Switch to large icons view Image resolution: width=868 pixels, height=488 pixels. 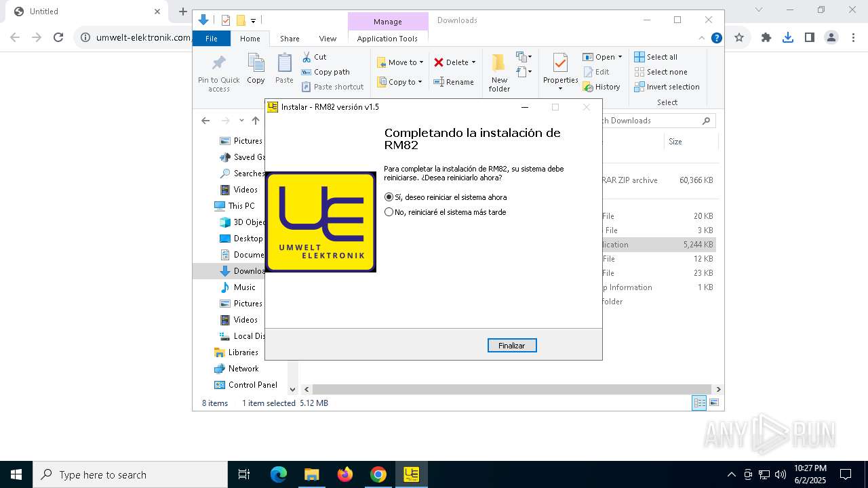pyautogui.click(x=713, y=403)
